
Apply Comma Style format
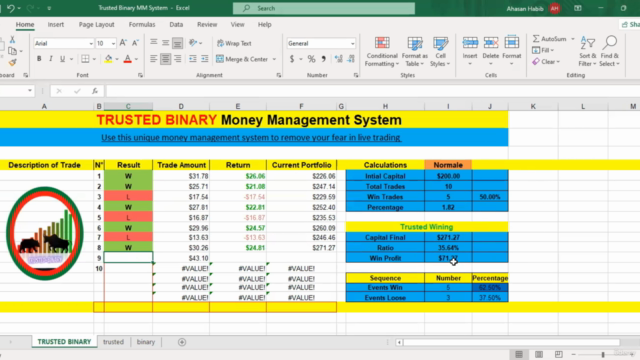tap(323, 59)
